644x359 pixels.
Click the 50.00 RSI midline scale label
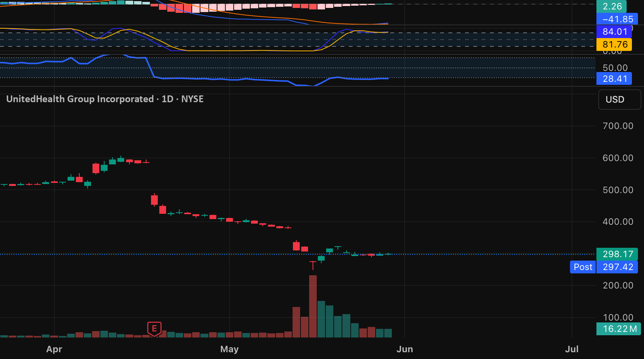click(615, 68)
